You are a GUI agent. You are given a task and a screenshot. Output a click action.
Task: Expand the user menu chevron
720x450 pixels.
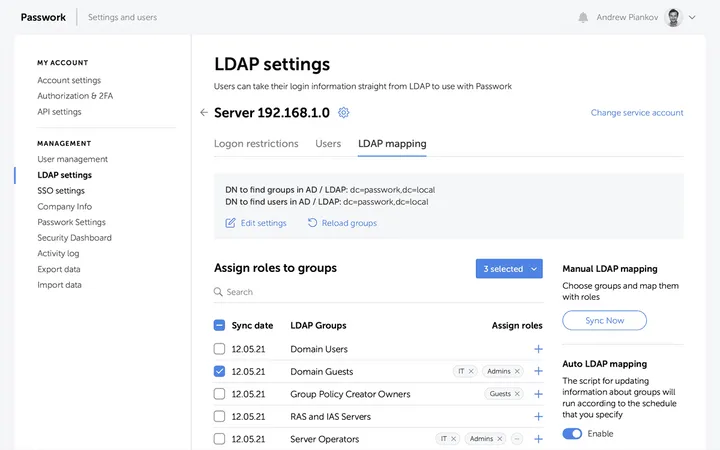pos(692,17)
